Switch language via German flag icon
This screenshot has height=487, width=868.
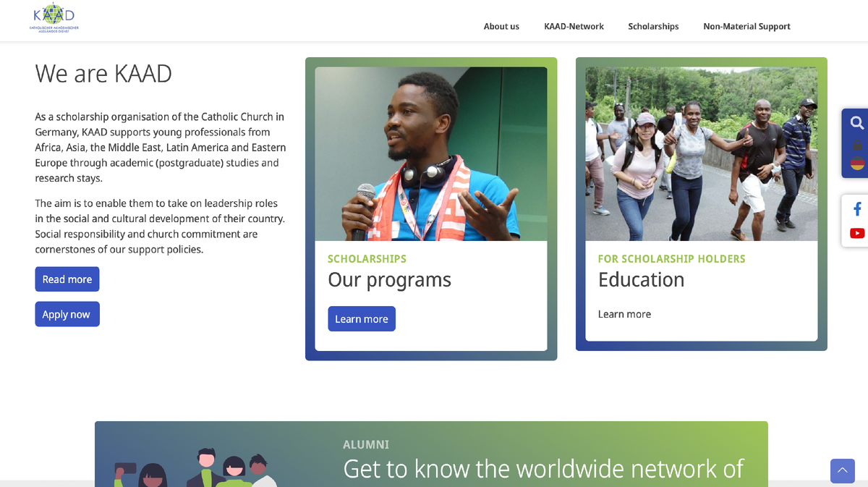(x=857, y=164)
